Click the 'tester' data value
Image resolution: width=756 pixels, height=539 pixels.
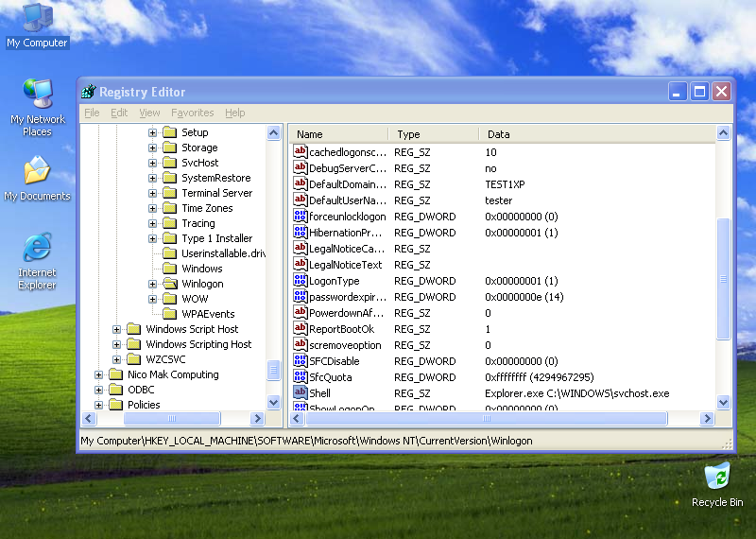499,200
